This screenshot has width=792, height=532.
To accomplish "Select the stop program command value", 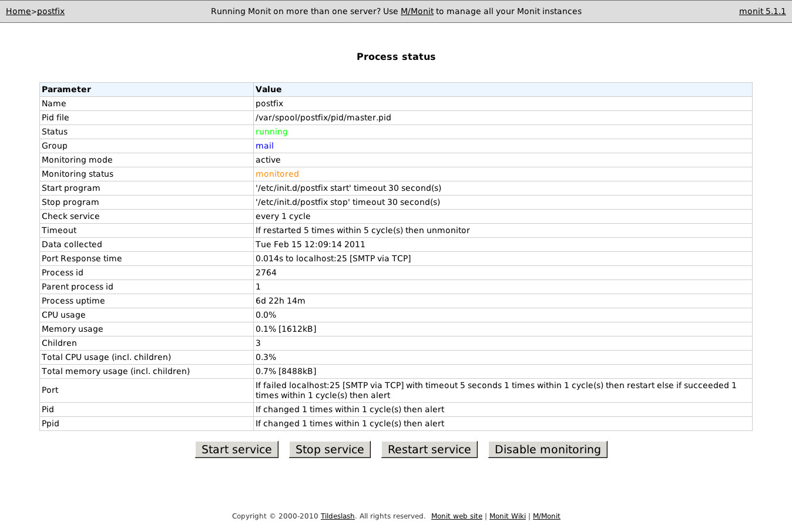I will point(348,202).
